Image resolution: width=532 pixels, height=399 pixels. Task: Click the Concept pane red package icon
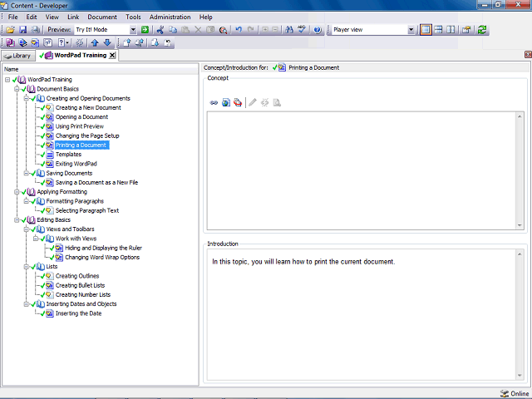238,102
